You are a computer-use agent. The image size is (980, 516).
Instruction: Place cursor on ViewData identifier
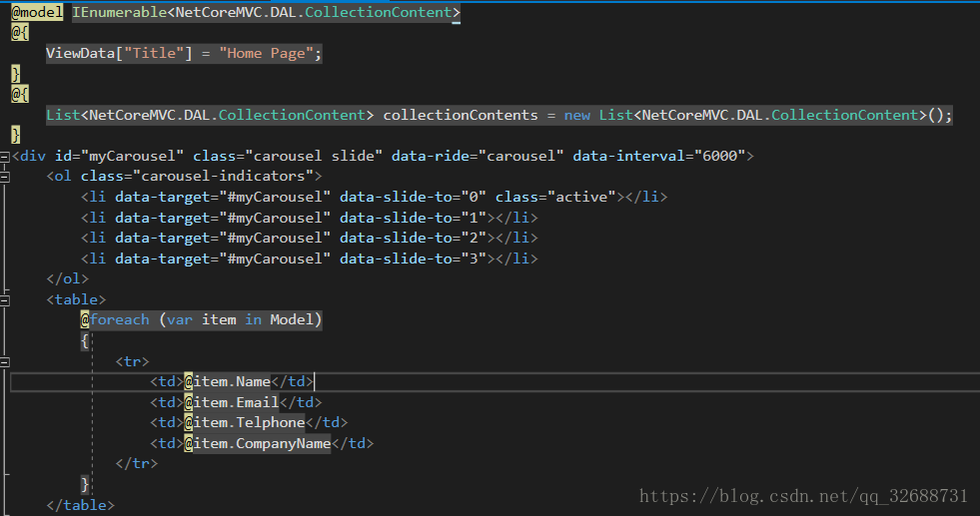[x=81, y=53]
